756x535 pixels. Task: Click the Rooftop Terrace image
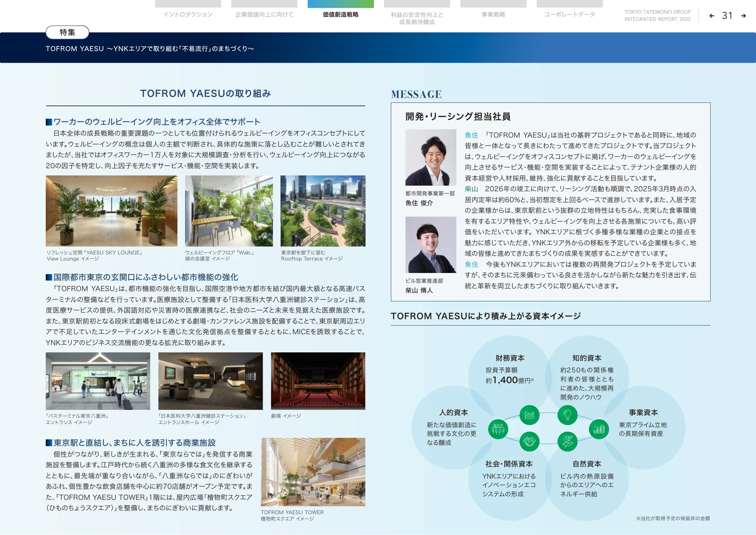point(323,211)
